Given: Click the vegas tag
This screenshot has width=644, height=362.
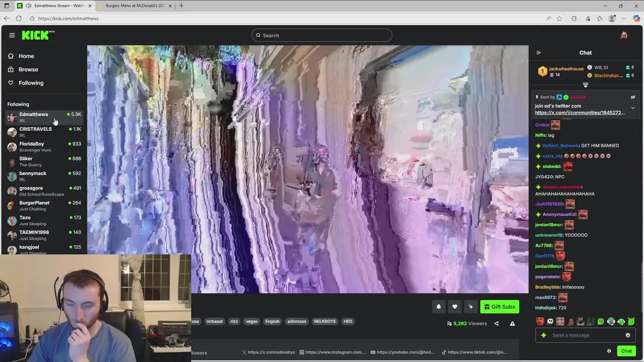Looking at the screenshot, I should 252,321.
